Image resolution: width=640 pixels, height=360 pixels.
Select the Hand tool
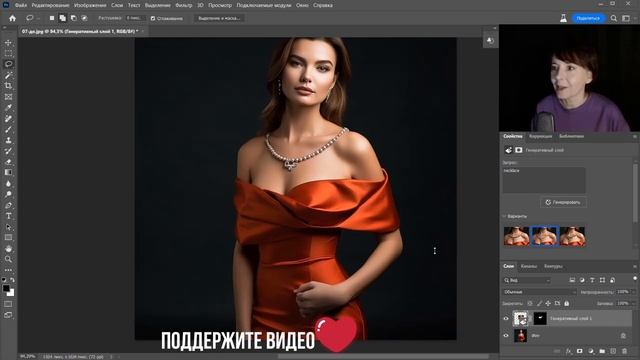click(x=8, y=249)
